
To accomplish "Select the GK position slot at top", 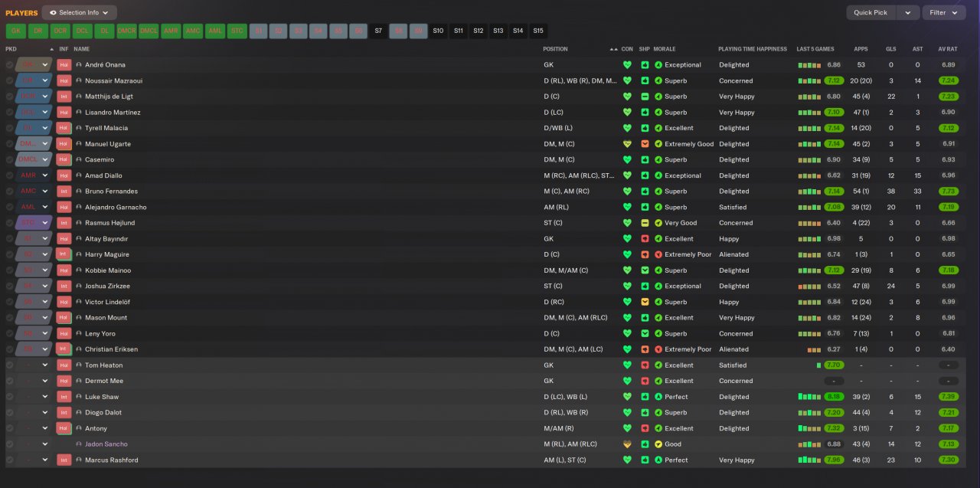I will click(15, 31).
